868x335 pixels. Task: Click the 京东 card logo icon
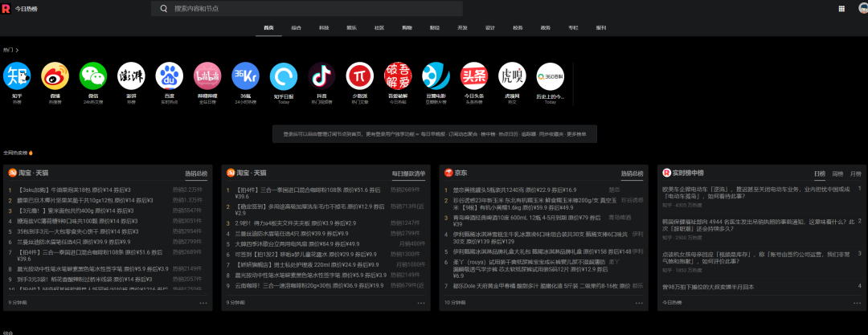pos(448,173)
